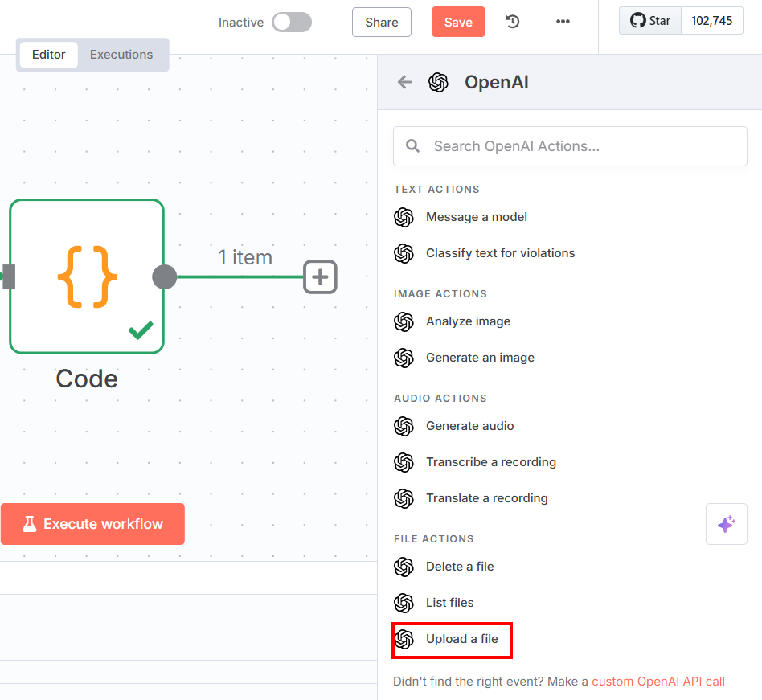The height and width of the screenshot is (700, 762).
Task: Click the green success checkmark on Code node
Action: (x=141, y=330)
